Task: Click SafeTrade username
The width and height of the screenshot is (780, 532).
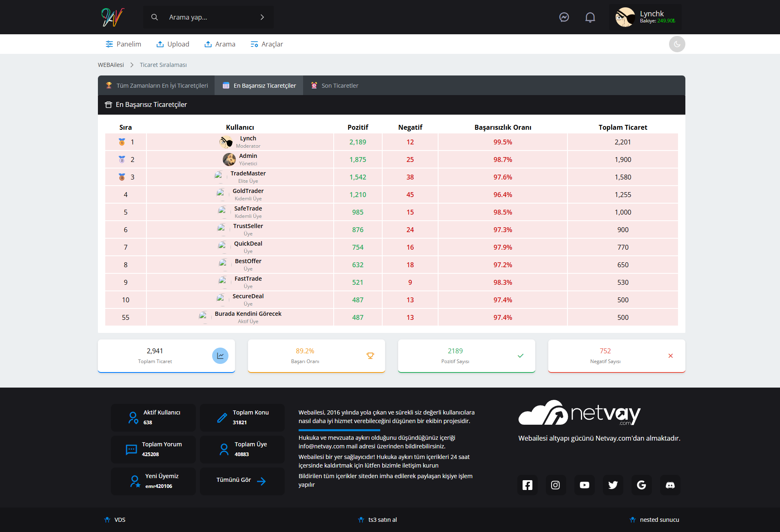Action: click(x=248, y=208)
